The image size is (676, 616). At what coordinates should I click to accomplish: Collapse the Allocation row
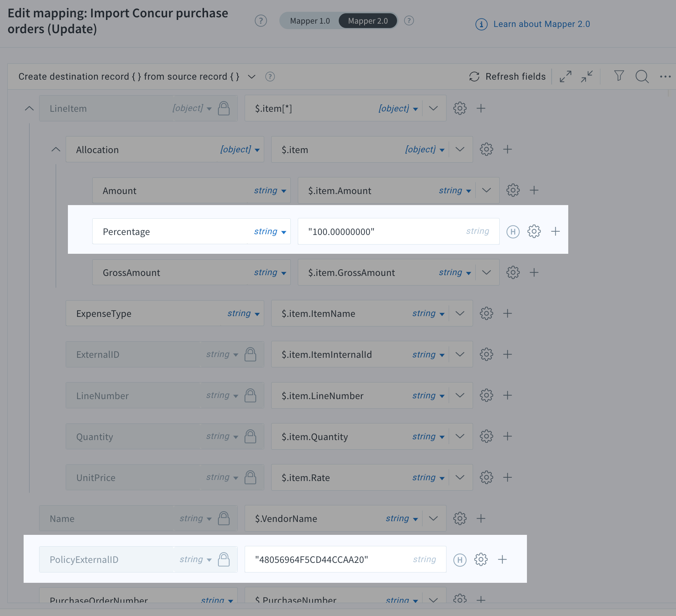56,149
